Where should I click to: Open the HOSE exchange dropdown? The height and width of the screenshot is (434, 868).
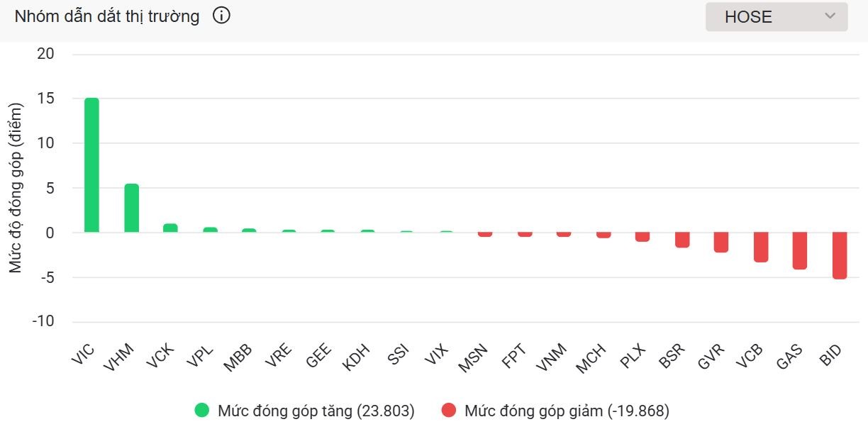[776, 17]
